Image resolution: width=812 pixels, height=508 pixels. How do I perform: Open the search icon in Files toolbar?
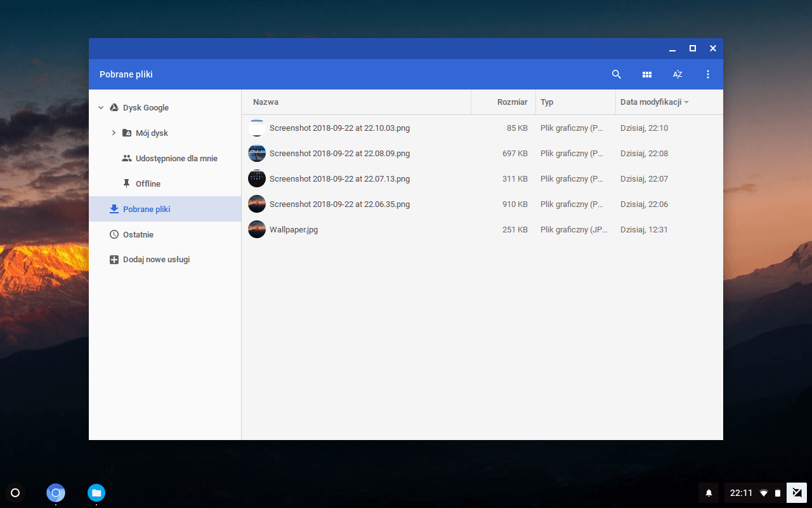point(616,74)
